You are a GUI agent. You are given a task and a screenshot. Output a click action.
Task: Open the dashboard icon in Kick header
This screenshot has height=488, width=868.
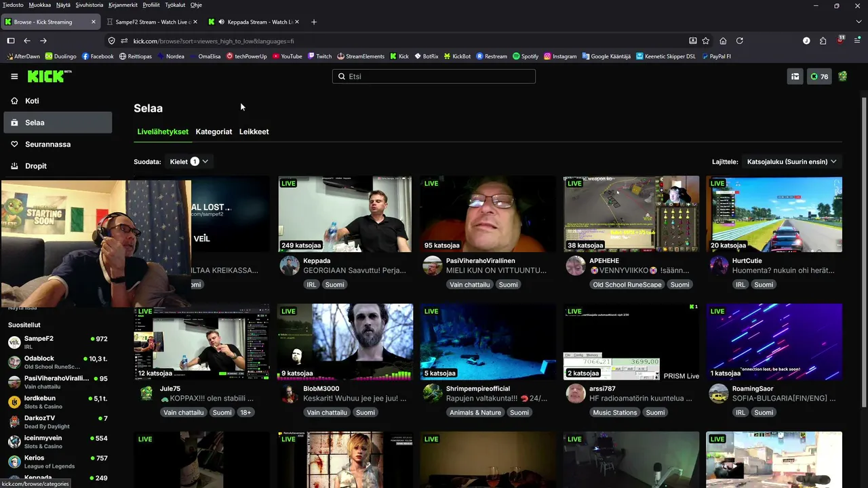coord(795,77)
